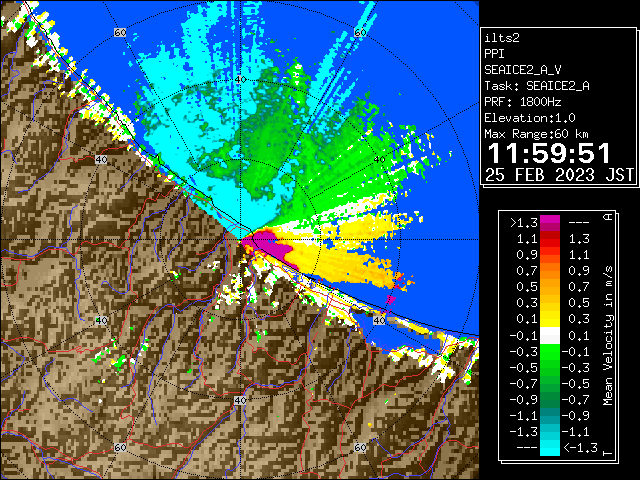
Task: Click the '60' ring label in the southwest
Action: [120, 447]
